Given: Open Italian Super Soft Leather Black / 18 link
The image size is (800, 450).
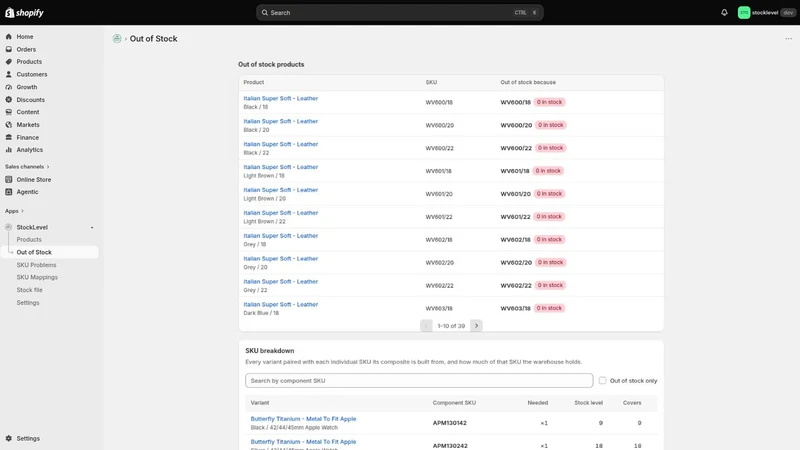Looking at the screenshot, I should [x=281, y=98].
